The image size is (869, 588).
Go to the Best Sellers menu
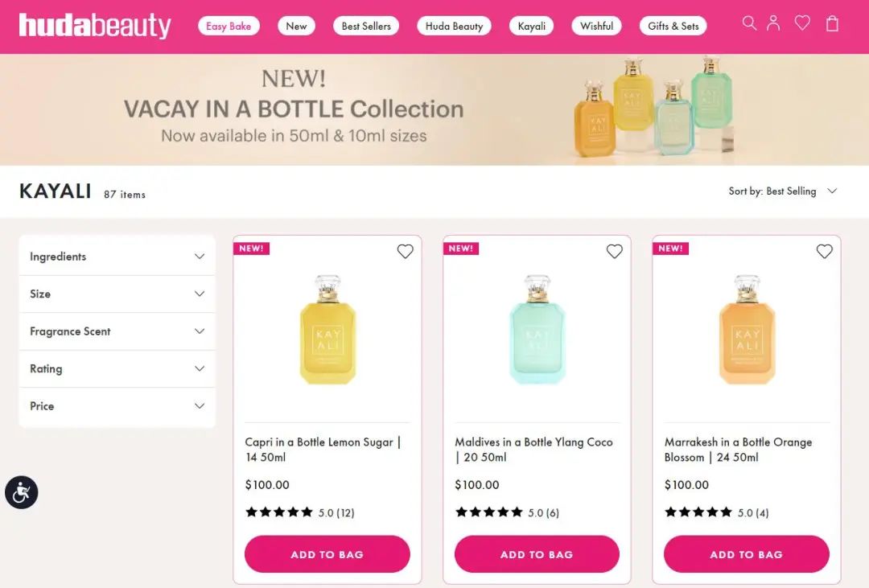click(x=366, y=26)
